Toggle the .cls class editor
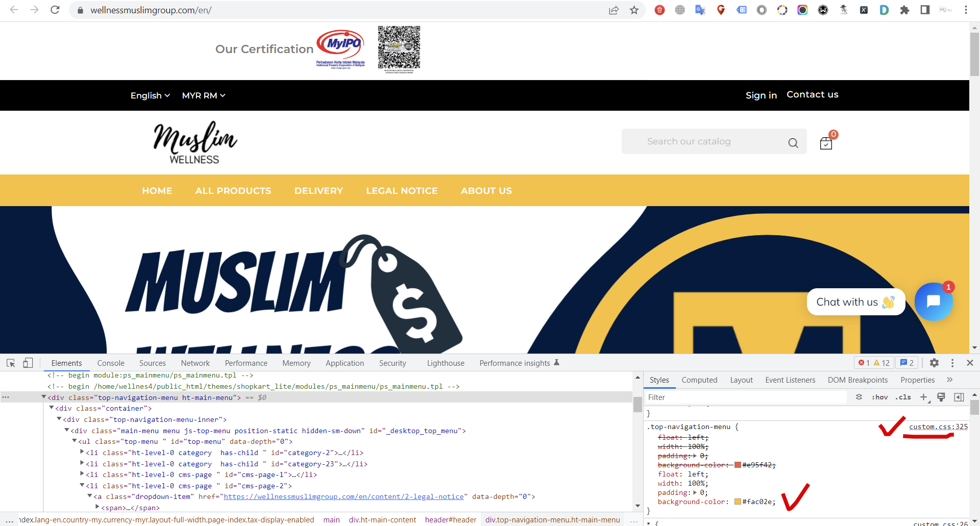The image size is (980, 526). (x=903, y=397)
